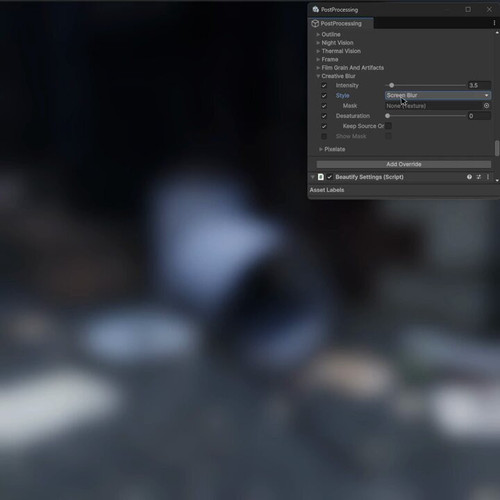Toggle the Intensity override checkbox
This screenshot has height=500, width=500.
point(324,86)
